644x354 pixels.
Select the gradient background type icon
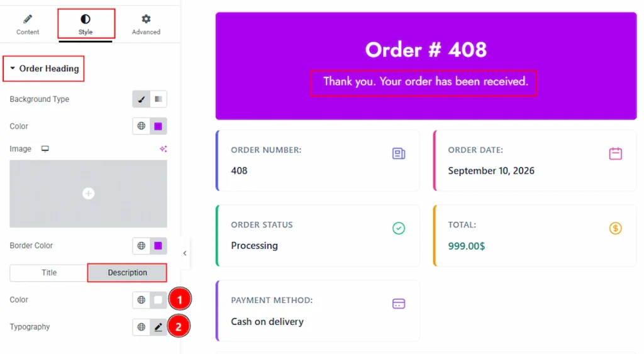tap(158, 99)
